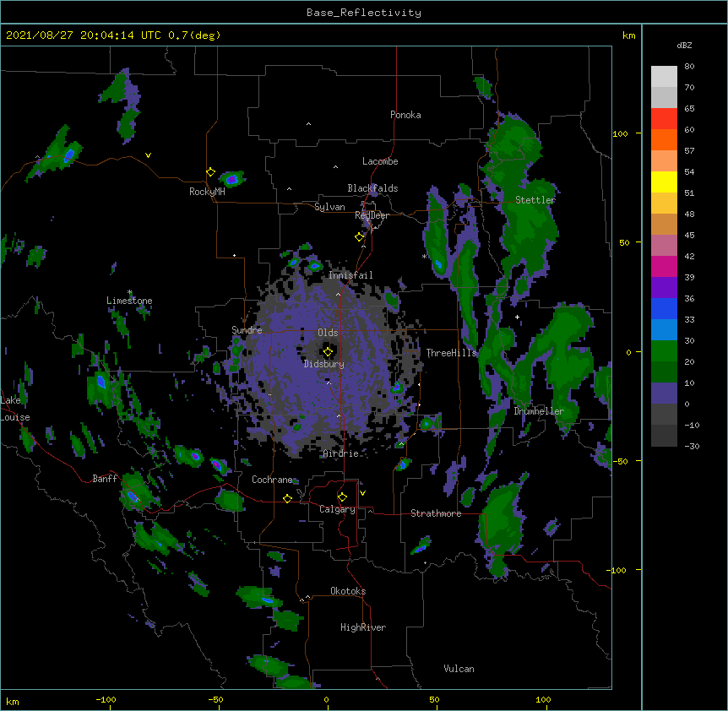This screenshot has width=728, height=711.
Task: Click the 70 dBZ light gray swatch
Action: pyautogui.click(x=664, y=77)
